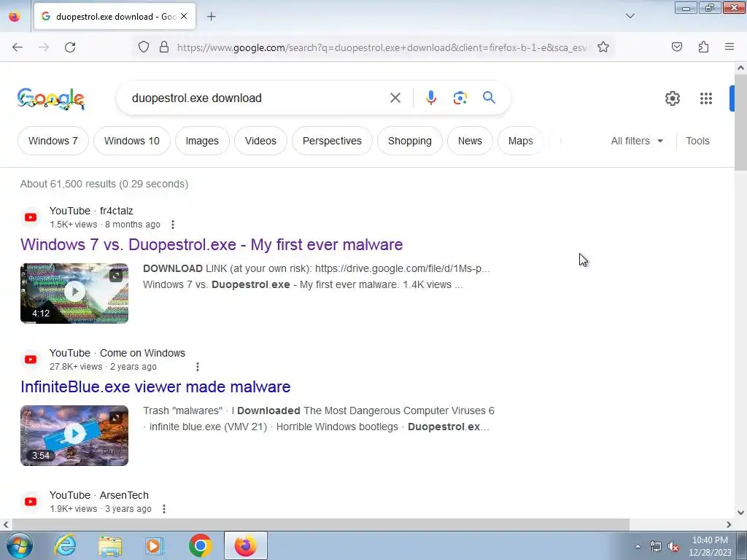
Task: Open the network tray icon
Action: [x=656, y=547]
